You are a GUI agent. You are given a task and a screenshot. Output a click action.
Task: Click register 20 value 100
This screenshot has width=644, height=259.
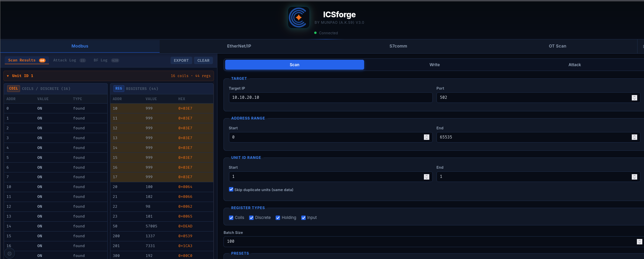(149, 187)
